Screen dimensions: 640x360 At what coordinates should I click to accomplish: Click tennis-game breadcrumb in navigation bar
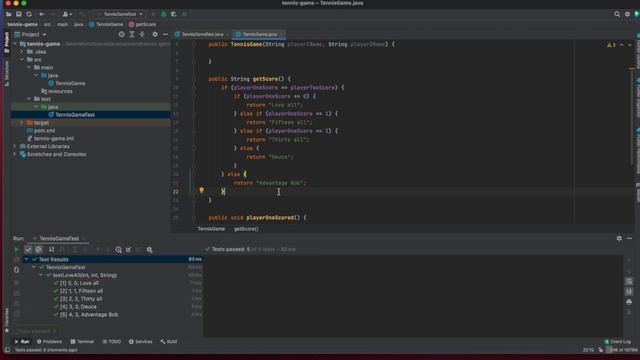[22, 24]
